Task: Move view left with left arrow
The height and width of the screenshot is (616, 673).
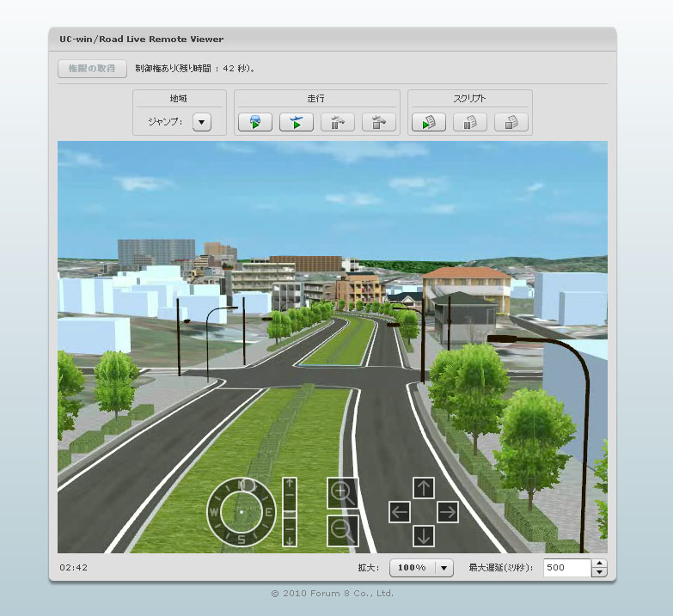Action: [400, 512]
